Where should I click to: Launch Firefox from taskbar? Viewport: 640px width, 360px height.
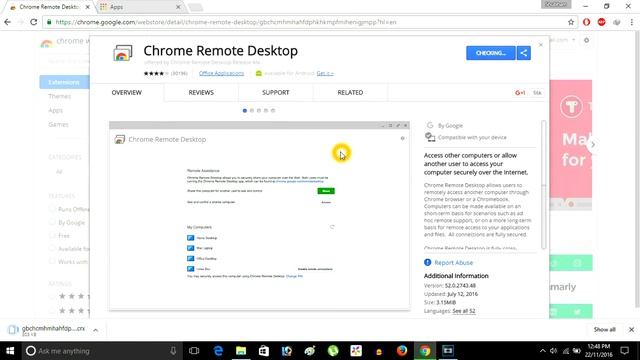[x=402, y=351]
